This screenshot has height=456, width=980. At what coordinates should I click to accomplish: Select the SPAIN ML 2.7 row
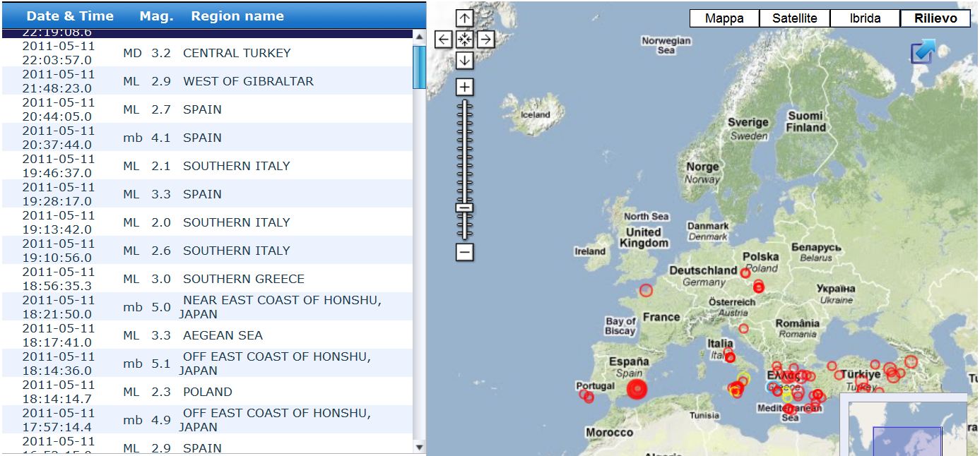coord(207,109)
